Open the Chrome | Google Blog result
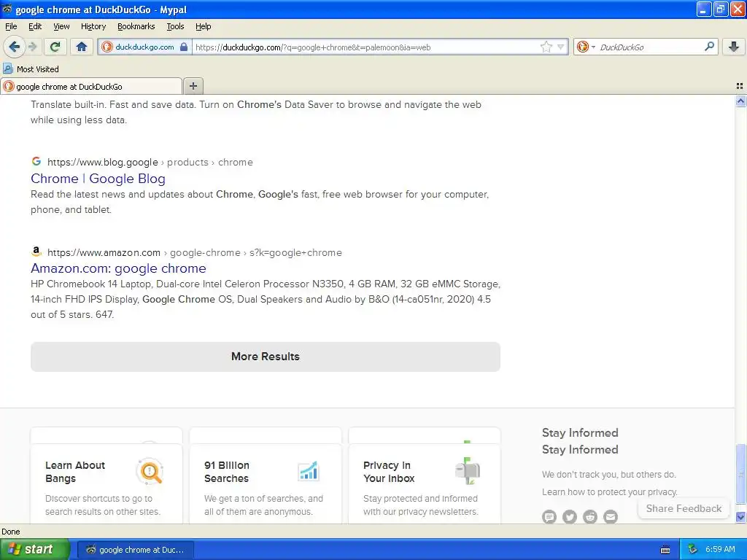The height and width of the screenshot is (560, 747). [x=98, y=179]
